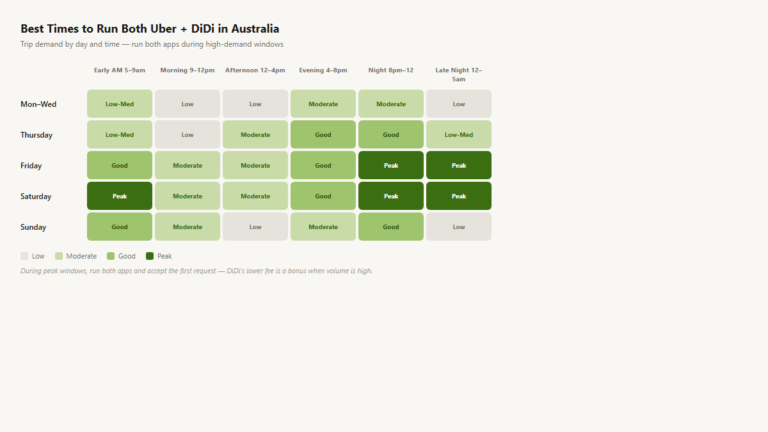
Task: Select the Saturday Afternoon Moderate cell
Action: 255,196
